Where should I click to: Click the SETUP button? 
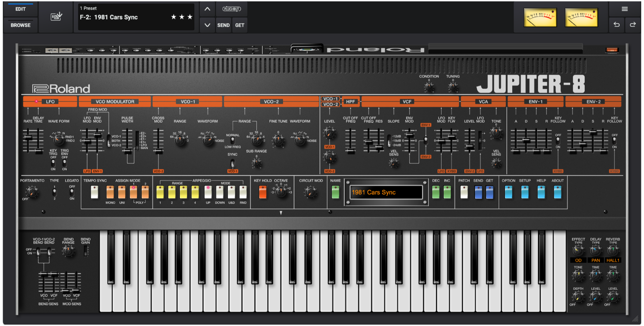click(x=525, y=192)
